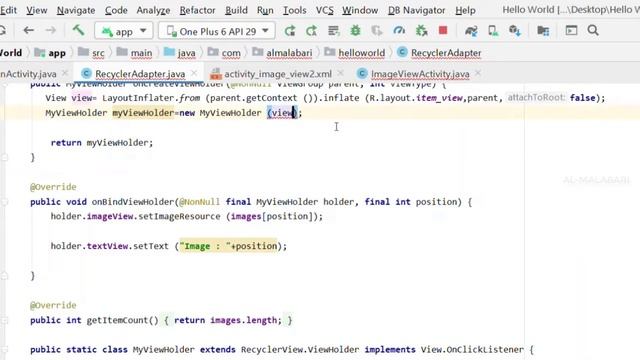The height and width of the screenshot is (360, 640).
Task: Click the Search Everywhere magnifier
Action: point(593,30)
